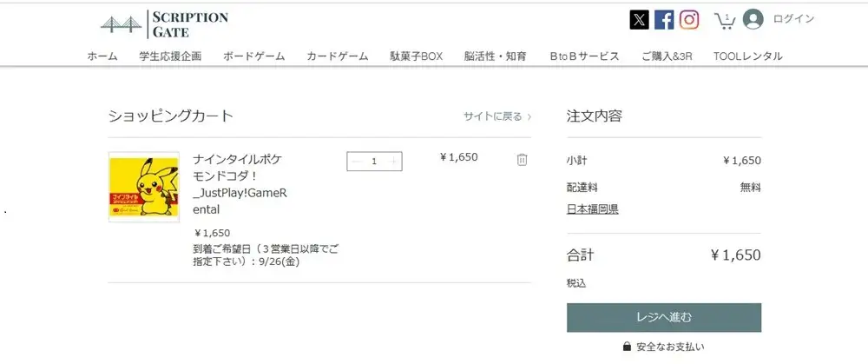Change shipping region 日本福岡県 link
Viewport: 868px width, 364px height.
tap(592, 209)
